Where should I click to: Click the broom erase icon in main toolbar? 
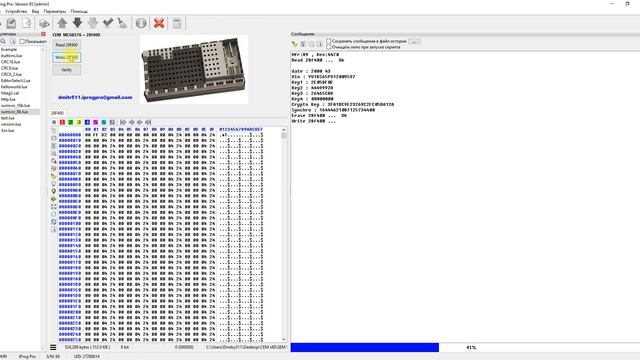(x=122, y=23)
